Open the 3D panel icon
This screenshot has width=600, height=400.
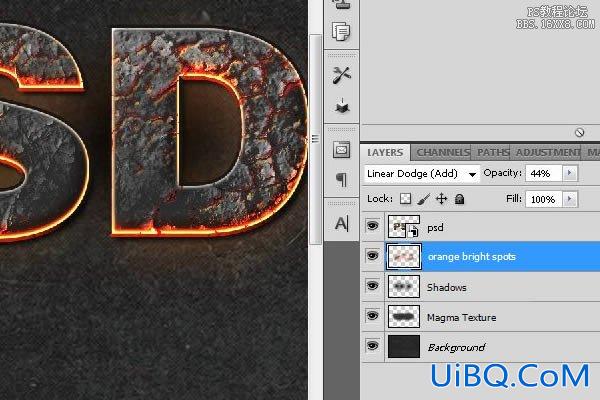click(x=342, y=106)
